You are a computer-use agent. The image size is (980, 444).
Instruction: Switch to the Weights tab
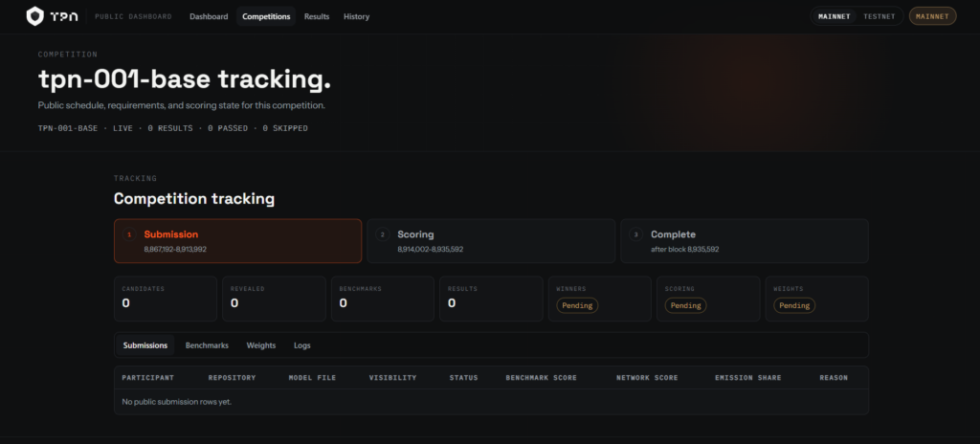pyautogui.click(x=260, y=345)
